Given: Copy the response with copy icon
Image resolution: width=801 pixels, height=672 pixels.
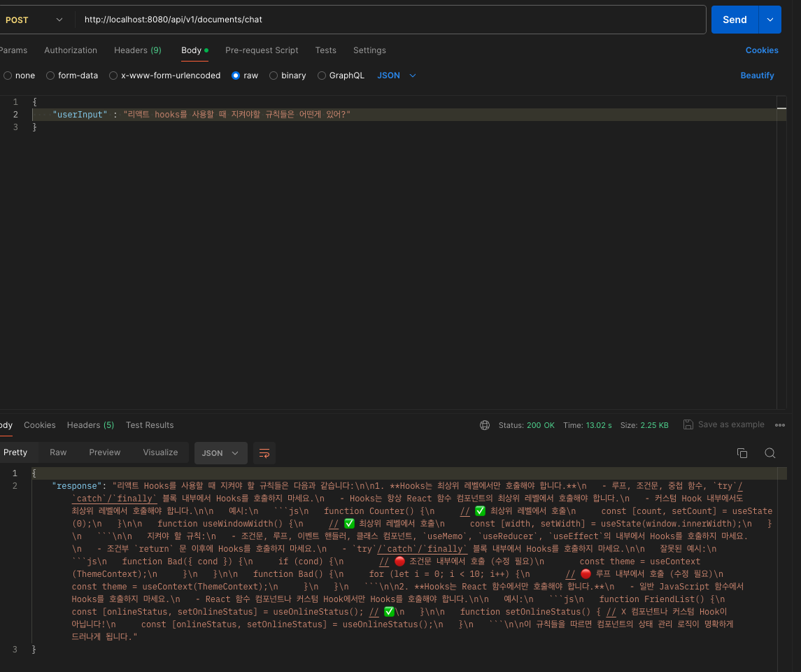Looking at the screenshot, I should click(742, 453).
